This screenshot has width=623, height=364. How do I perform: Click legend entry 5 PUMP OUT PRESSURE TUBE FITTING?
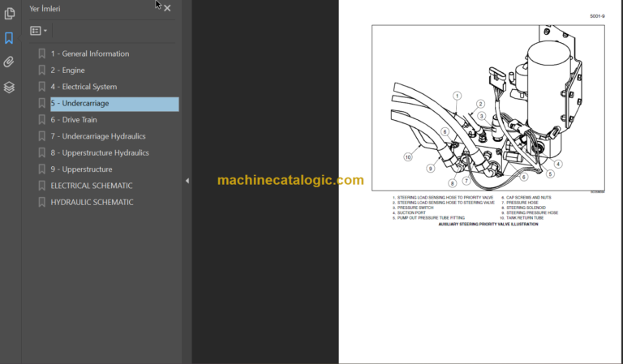428,218
